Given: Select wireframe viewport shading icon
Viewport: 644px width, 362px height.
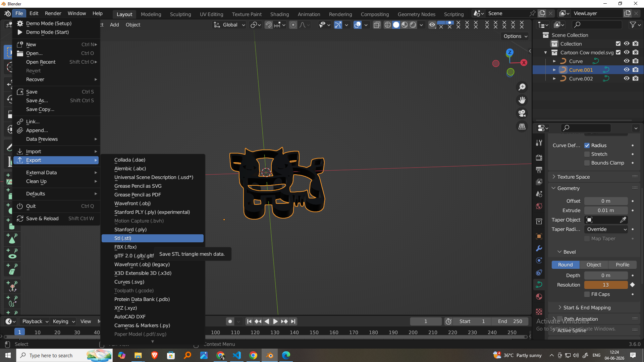Looking at the screenshot, I should (387, 25).
